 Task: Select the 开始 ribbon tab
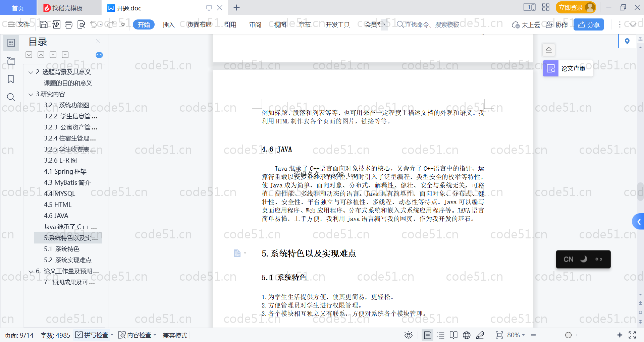(144, 24)
